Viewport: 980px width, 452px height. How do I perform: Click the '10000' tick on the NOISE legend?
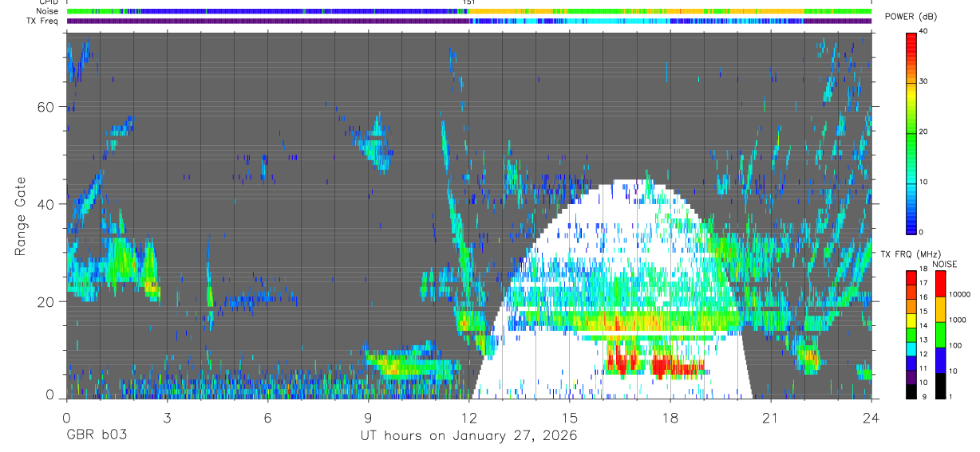click(959, 294)
